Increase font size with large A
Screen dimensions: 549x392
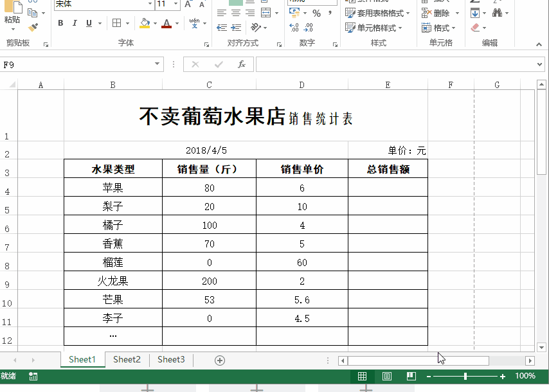coord(188,4)
